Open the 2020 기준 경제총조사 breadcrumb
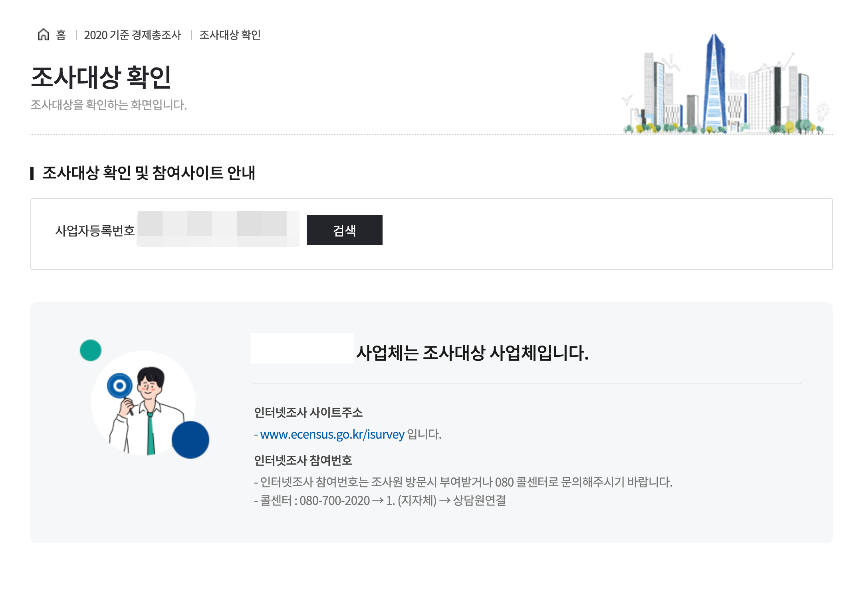Screen dimensions: 845x616 pos(132,35)
